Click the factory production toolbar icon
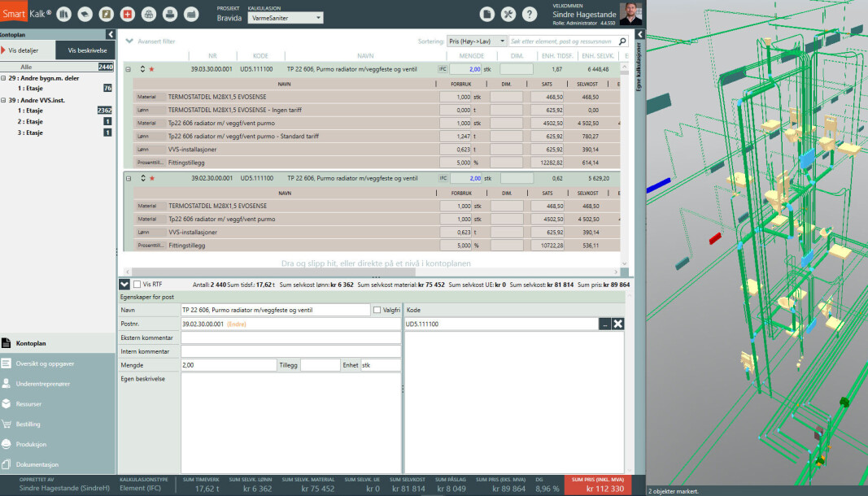The image size is (868, 496). click(x=191, y=14)
